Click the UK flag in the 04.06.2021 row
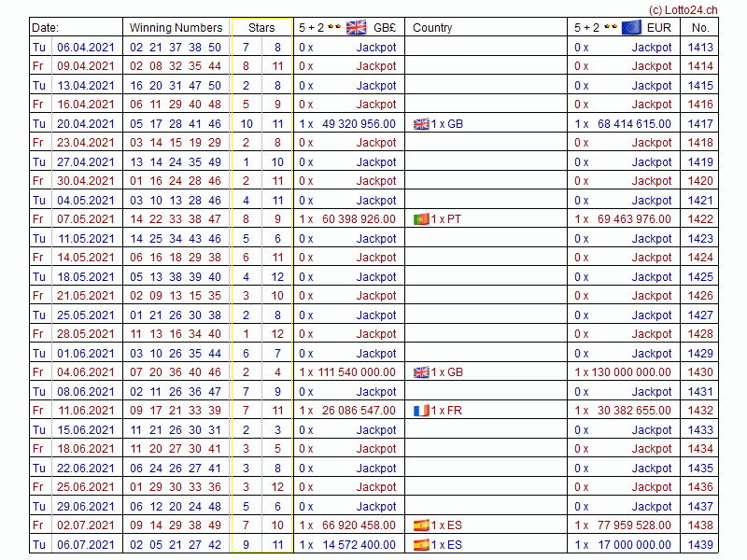 click(421, 372)
